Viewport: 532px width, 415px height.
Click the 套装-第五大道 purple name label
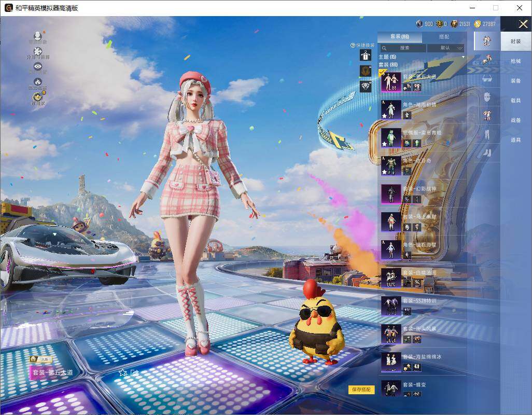pos(52,372)
